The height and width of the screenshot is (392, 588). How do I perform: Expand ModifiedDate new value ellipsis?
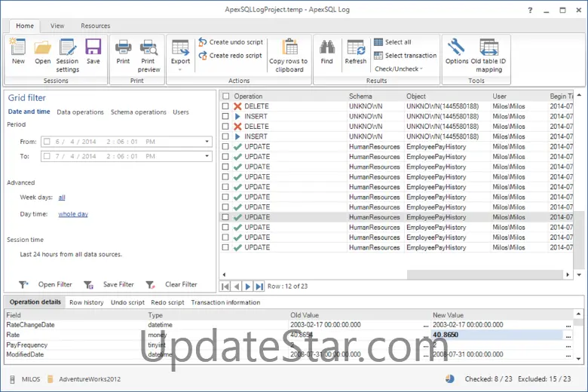[568, 355]
